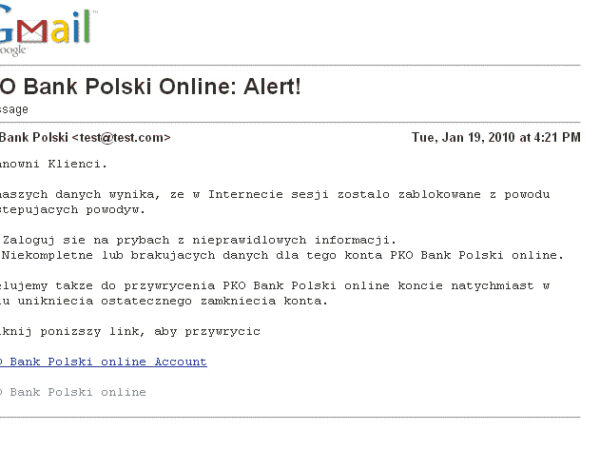
Task: Click the 'Zaloguj sie na prybach' line
Action: pos(200,239)
